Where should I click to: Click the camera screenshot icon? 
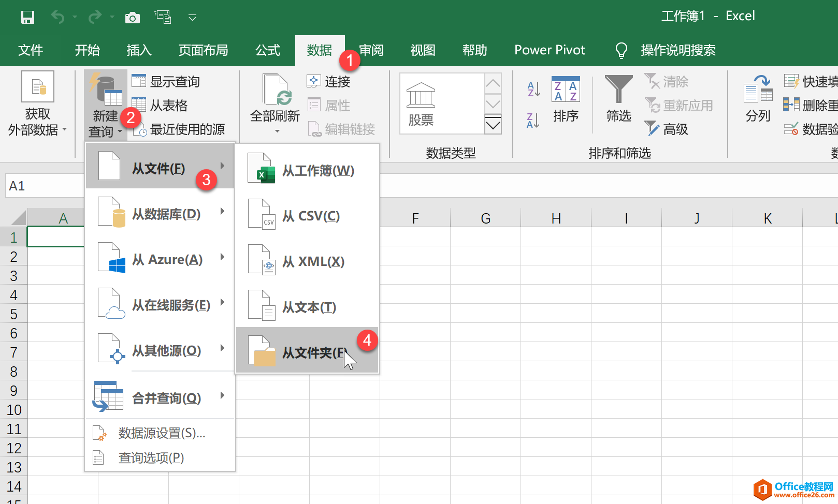133,18
